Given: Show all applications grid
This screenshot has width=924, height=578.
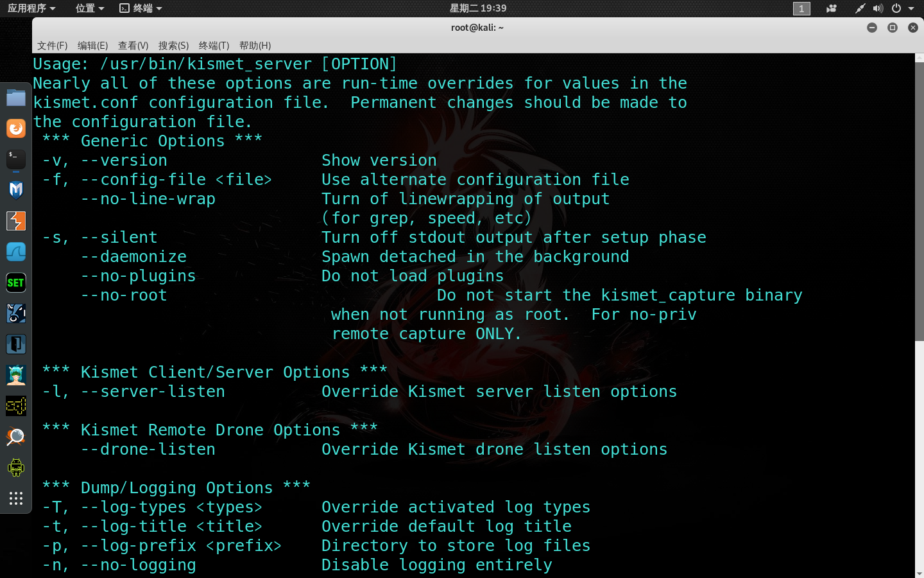Looking at the screenshot, I should [16, 498].
